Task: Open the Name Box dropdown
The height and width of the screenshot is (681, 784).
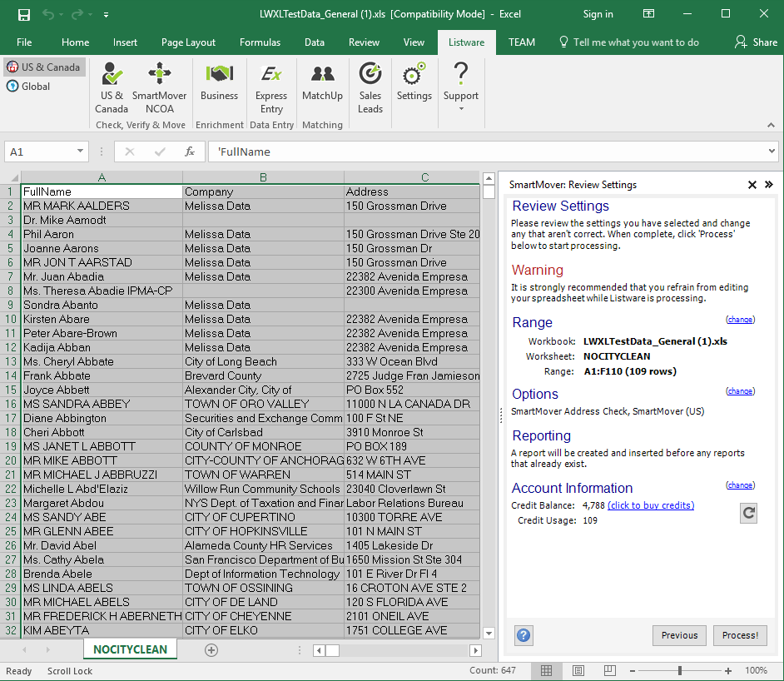Action: [81, 152]
